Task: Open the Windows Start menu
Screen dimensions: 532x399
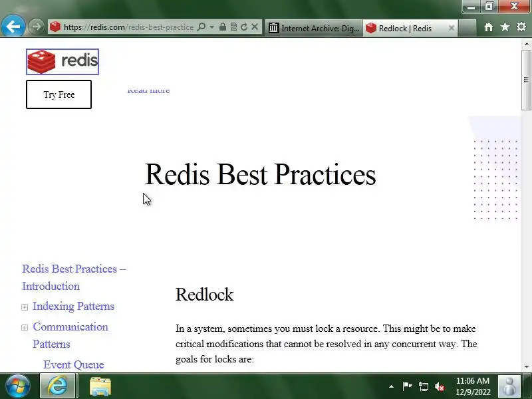Action: [18, 386]
